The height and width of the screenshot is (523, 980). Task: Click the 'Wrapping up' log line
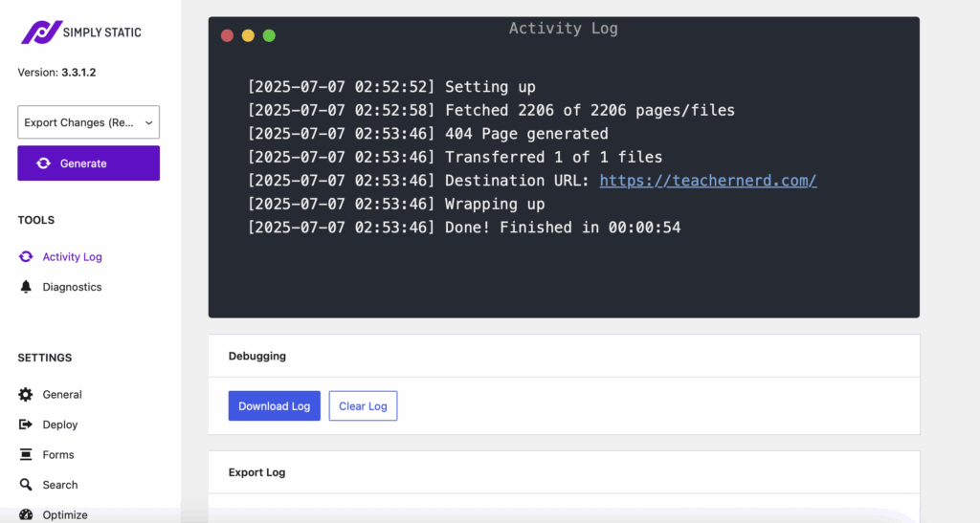click(396, 204)
